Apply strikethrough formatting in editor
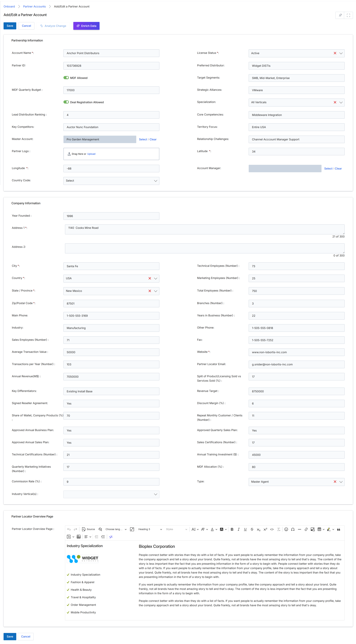This screenshot has height=644, width=356. pyautogui.click(x=252, y=529)
